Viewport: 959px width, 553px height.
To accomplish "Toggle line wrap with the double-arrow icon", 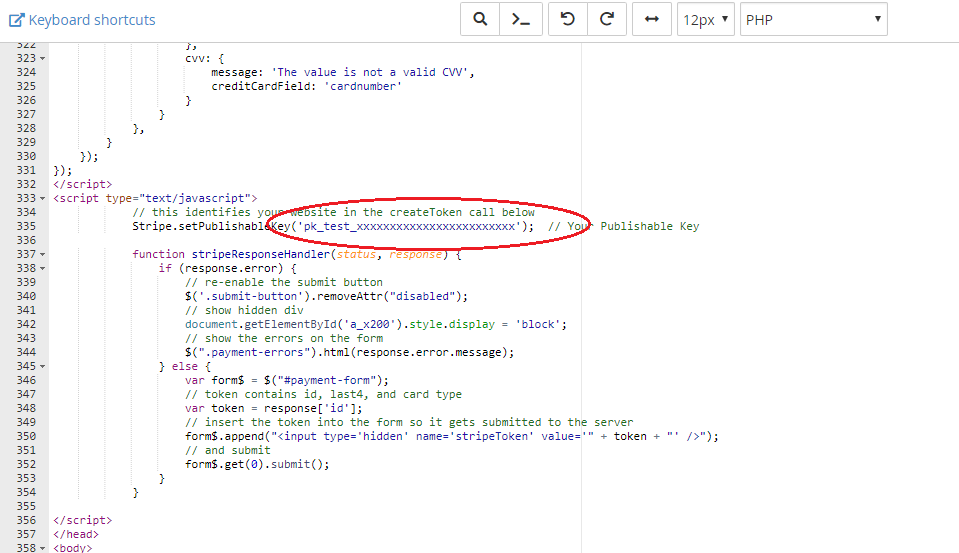I will coord(652,20).
